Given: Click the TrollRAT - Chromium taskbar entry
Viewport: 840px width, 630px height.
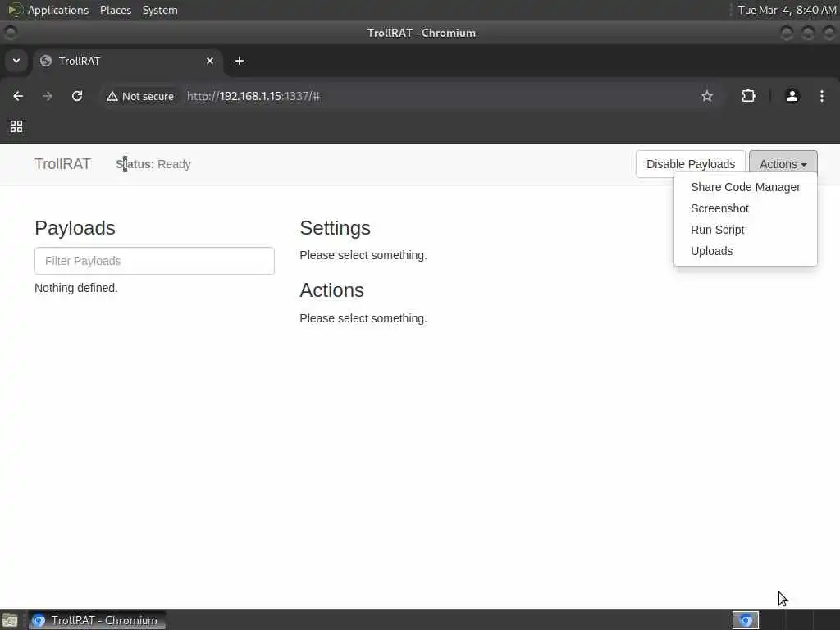Looking at the screenshot, I should click(97, 620).
